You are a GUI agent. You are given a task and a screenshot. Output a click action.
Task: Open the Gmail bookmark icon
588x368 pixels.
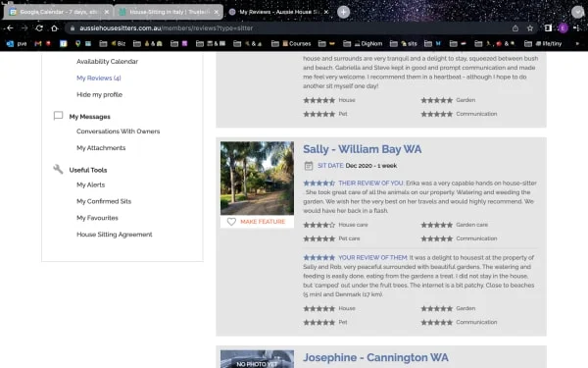point(38,43)
